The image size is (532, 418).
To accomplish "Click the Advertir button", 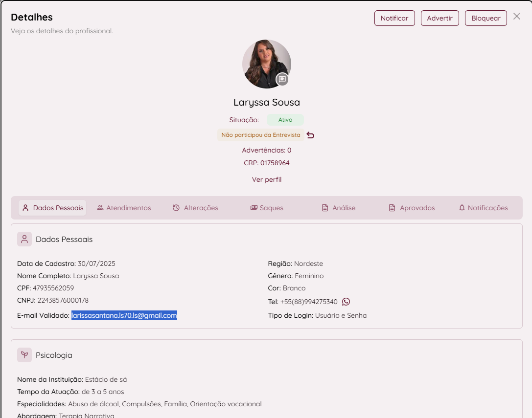I will click(439, 18).
